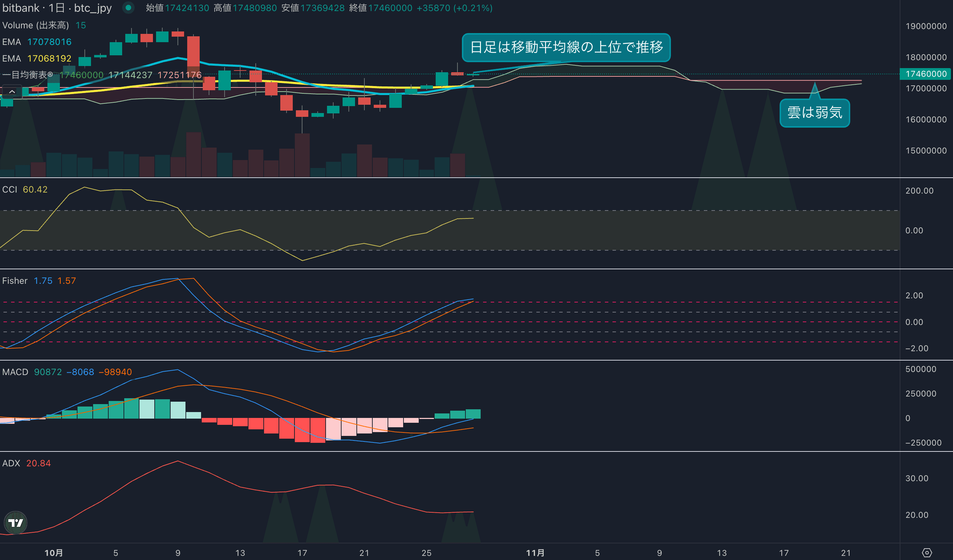953x560 pixels.
Task: Open chart settings gear at bottom right
Action: pos(927,552)
